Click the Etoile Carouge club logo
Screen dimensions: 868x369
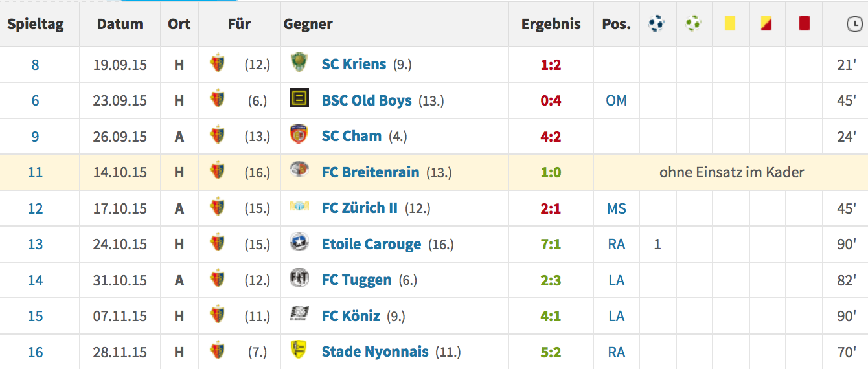(298, 242)
